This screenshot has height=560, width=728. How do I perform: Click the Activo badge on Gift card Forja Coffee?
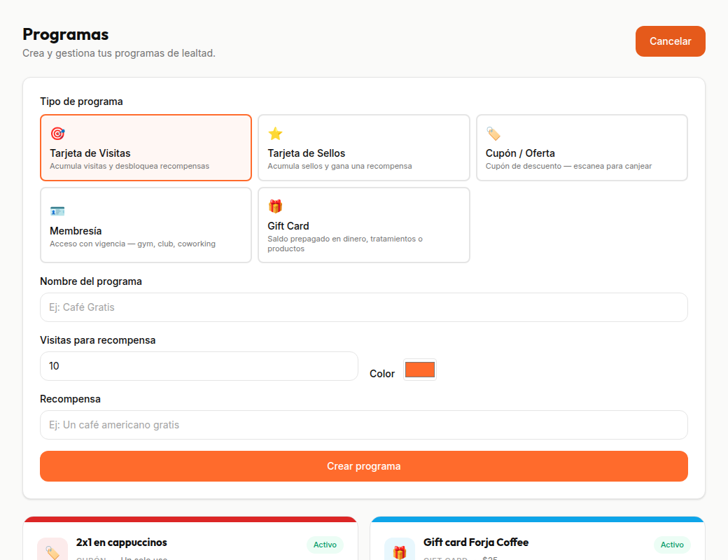[x=672, y=545]
